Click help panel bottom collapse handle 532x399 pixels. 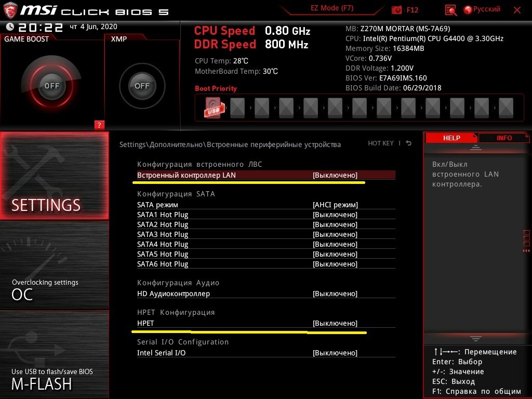(x=476, y=339)
